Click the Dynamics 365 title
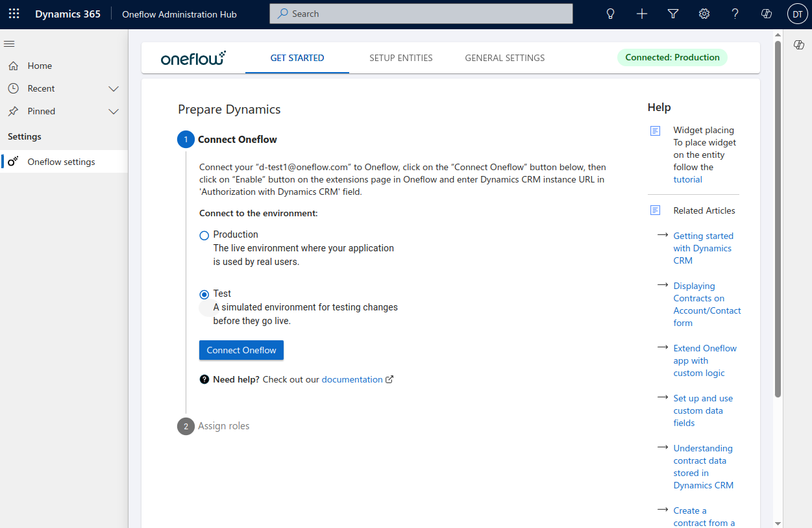This screenshot has height=528, width=812. click(68, 14)
